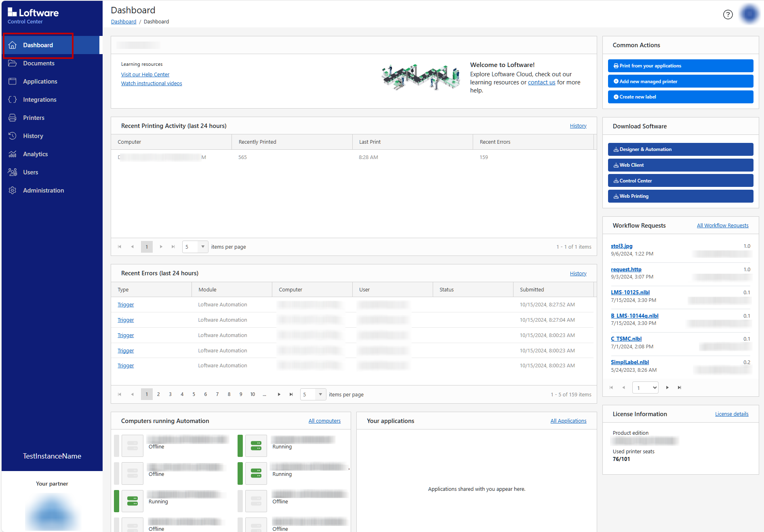
Task: Click the Dashboard home icon in sidebar
Action: point(13,45)
